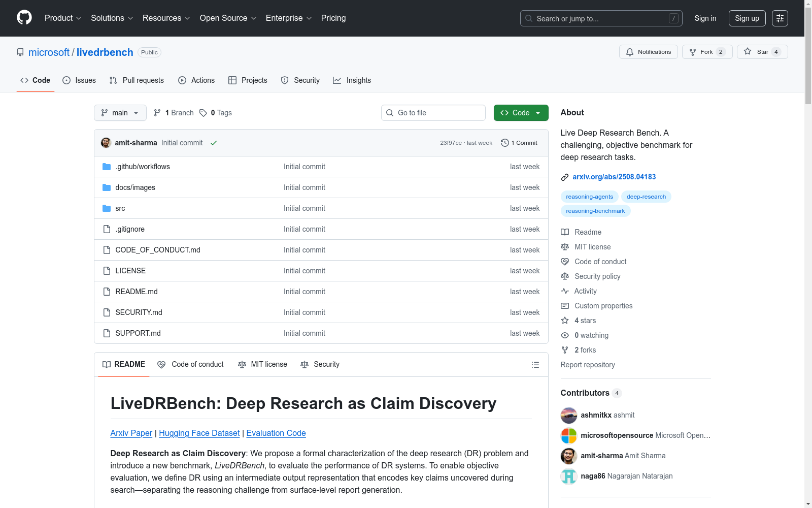Open the CODE_OF_CONDUCT.md file
812x508 pixels.
[158, 250]
